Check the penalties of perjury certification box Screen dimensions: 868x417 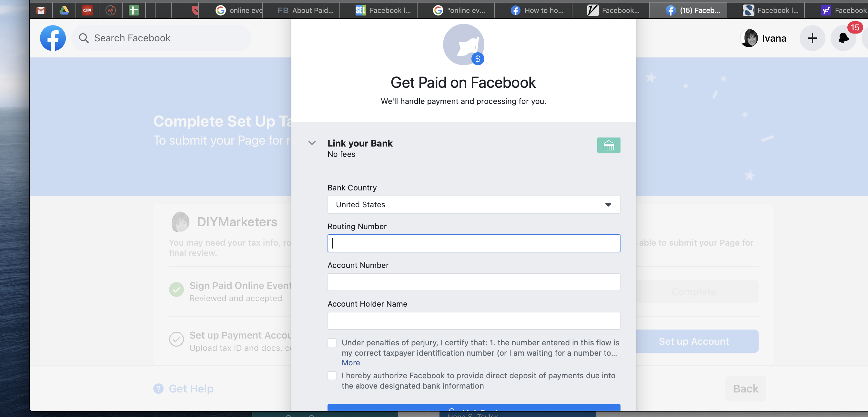[332, 343]
